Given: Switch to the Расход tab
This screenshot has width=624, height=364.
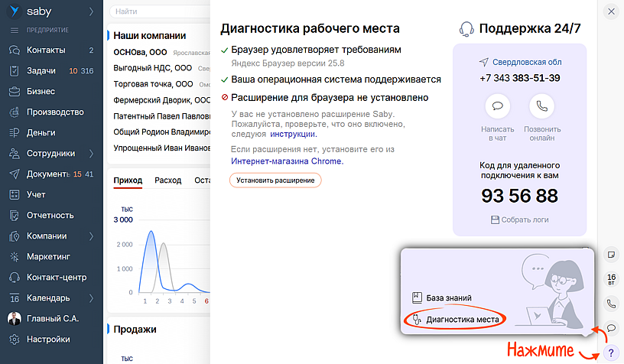Looking at the screenshot, I should [167, 180].
